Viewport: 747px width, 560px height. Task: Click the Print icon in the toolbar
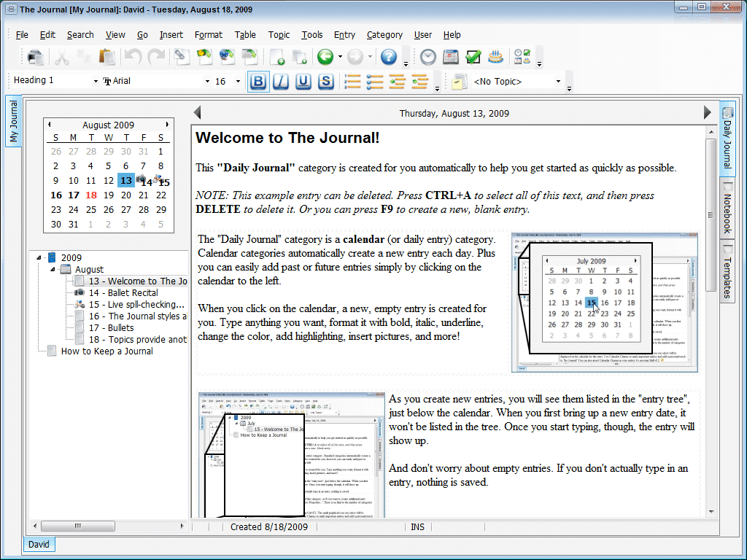tap(36, 57)
